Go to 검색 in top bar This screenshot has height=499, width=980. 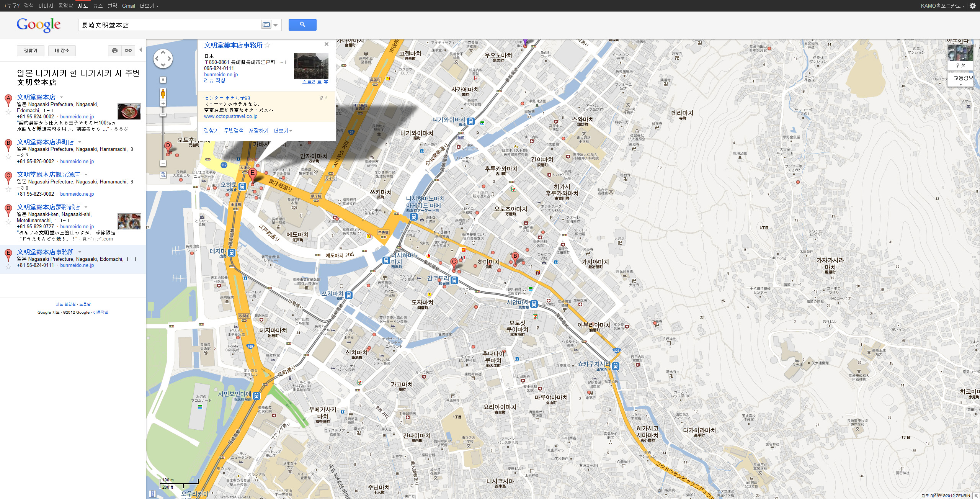pos(29,6)
